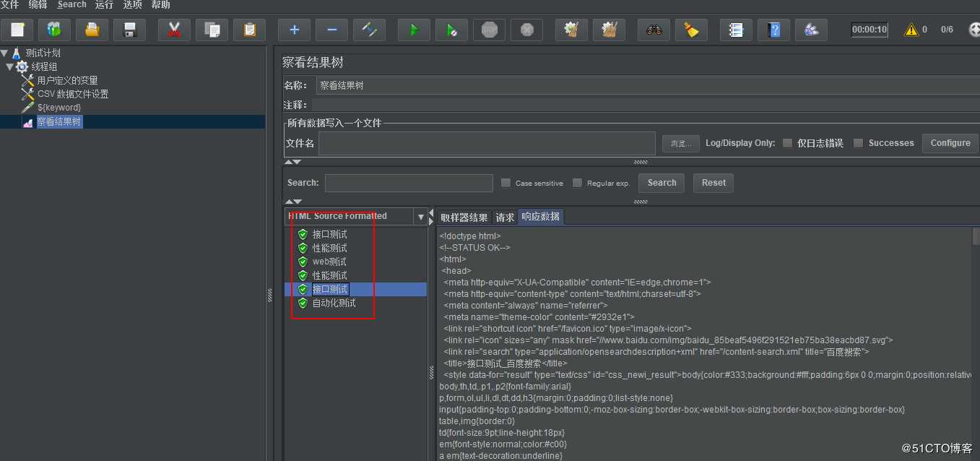This screenshot has width=980, height=461.
Task: Select CSV 数据文件设置 element
Action: click(x=73, y=94)
